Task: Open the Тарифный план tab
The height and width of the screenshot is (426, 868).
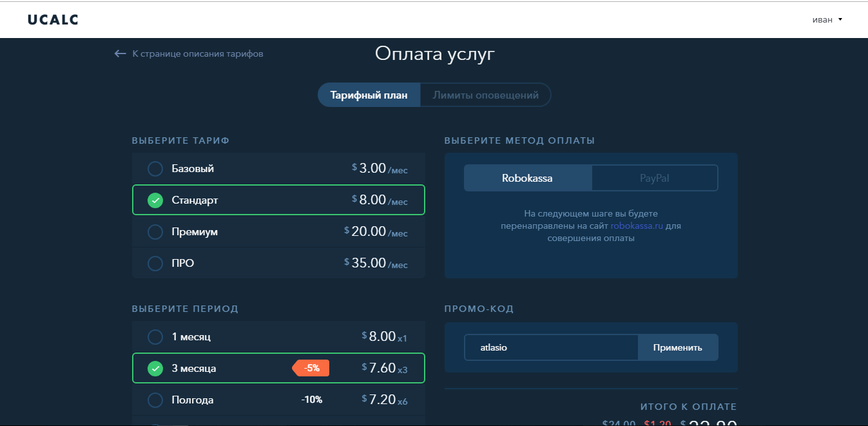Action: tap(369, 95)
